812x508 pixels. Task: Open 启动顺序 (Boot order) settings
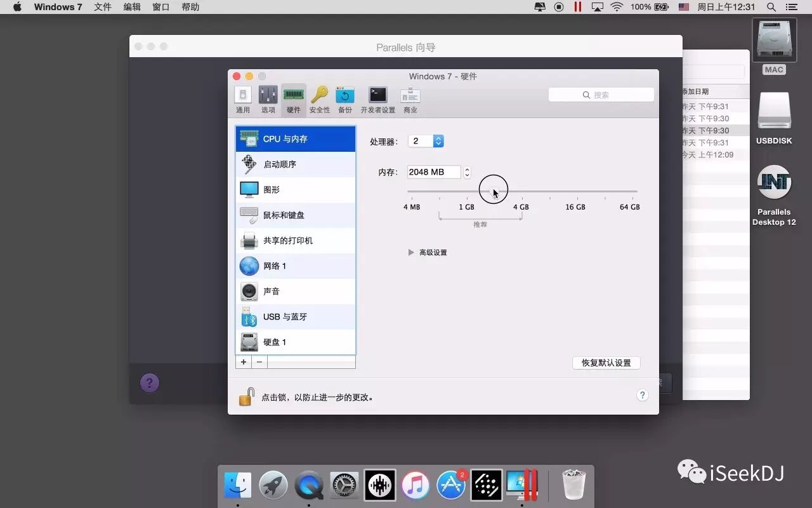(296, 164)
